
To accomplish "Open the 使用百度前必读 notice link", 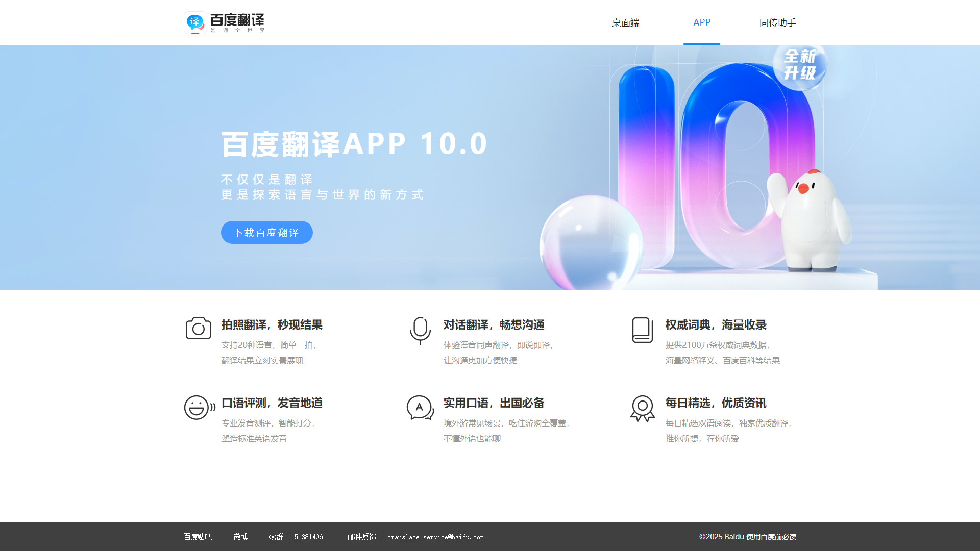I will pyautogui.click(x=771, y=537).
